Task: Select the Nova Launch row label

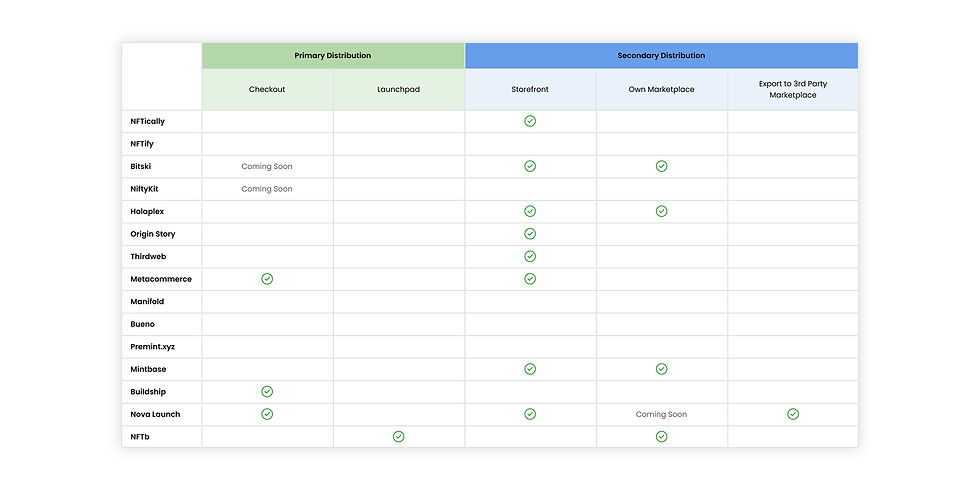Action: pyautogui.click(x=155, y=414)
